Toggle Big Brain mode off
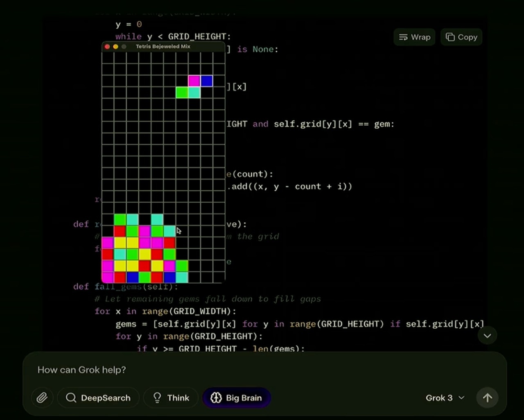Screen dimensions: 524x420 point(237,397)
